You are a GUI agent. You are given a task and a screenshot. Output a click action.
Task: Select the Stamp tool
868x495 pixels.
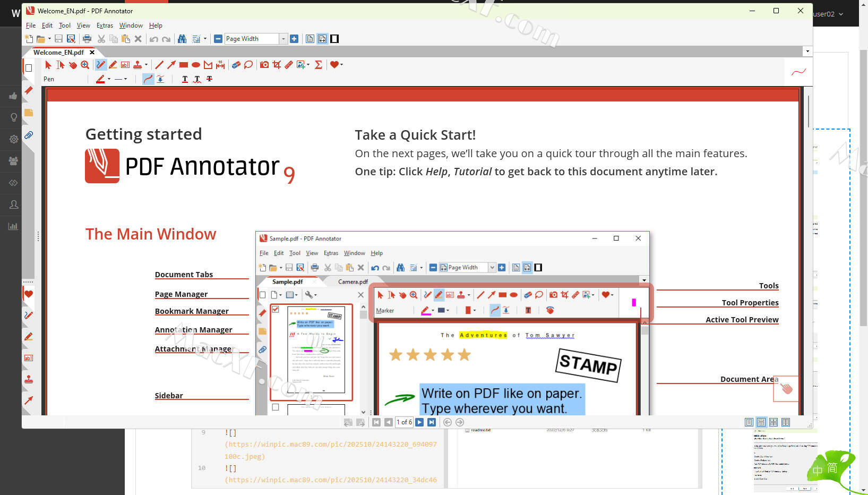[x=137, y=65]
